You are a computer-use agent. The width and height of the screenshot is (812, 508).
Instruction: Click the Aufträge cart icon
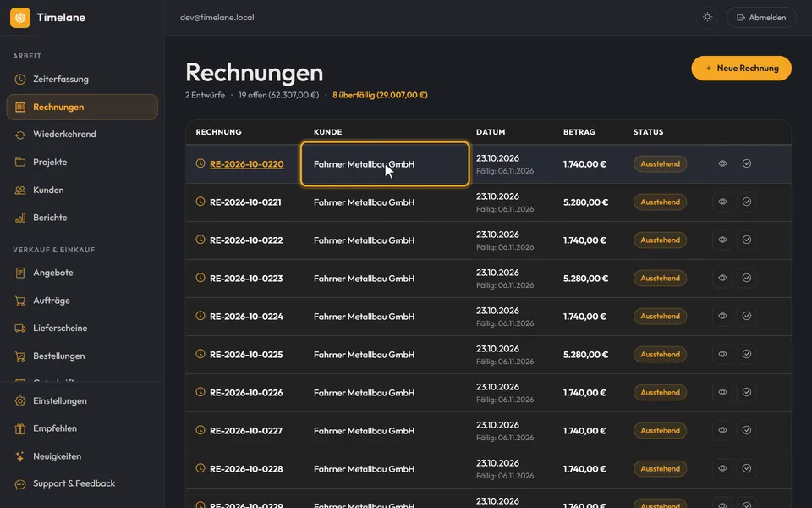[20, 301]
